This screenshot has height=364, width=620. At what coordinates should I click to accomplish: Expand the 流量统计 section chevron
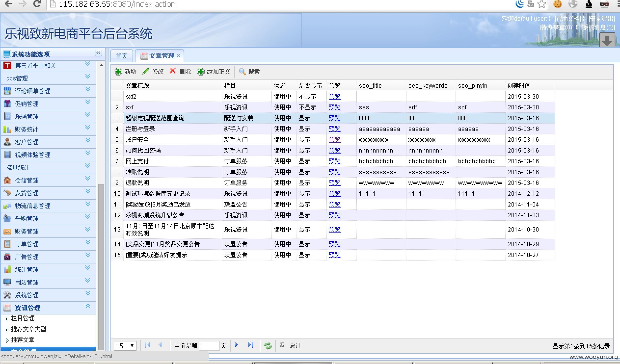click(x=88, y=166)
